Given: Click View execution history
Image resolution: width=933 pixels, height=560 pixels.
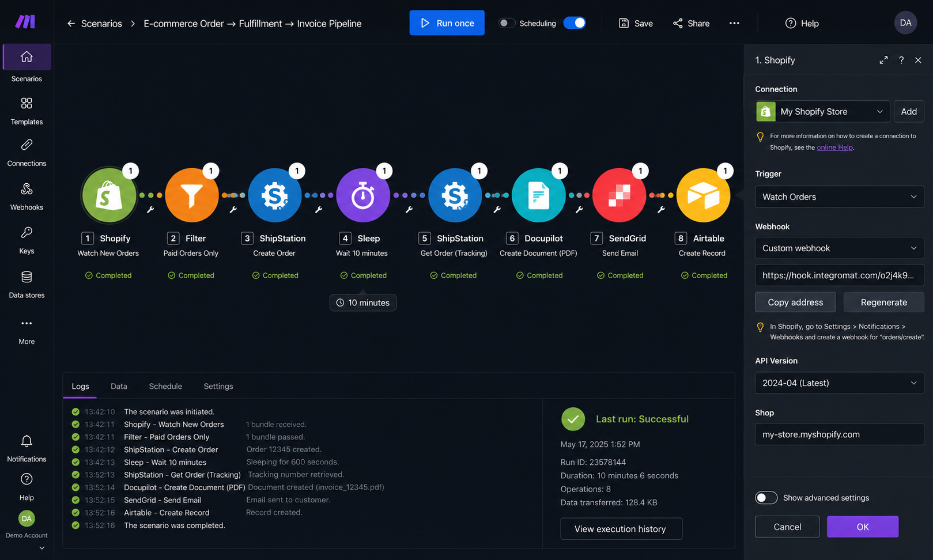Looking at the screenshot, I should click(x=621, y=529).
